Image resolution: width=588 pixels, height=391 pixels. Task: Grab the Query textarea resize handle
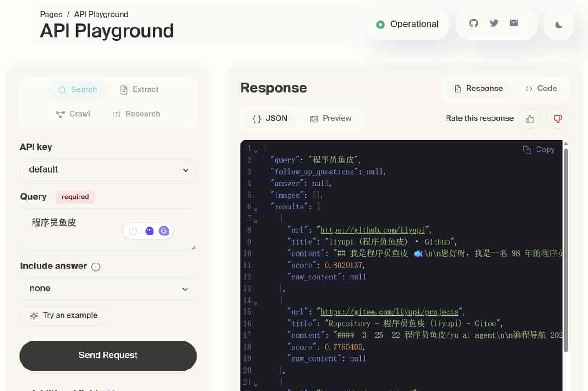193,247
